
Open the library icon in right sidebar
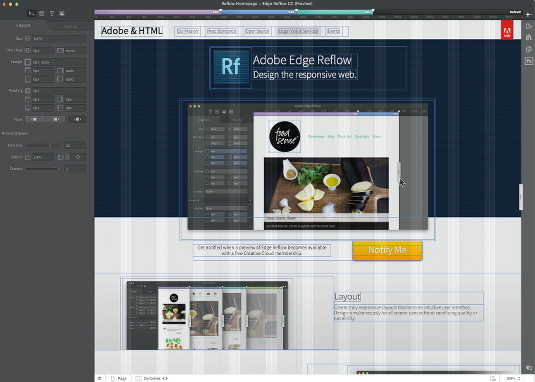pyautogui.click(x=529, y=38)
